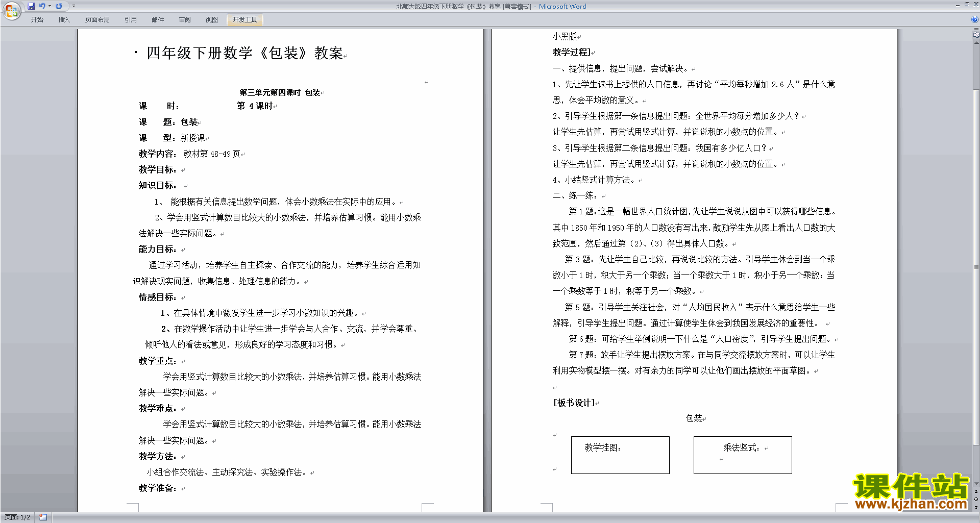
Task: Click the heading 知识目标:
Action: pyautogui.click(x=158, y=185)
